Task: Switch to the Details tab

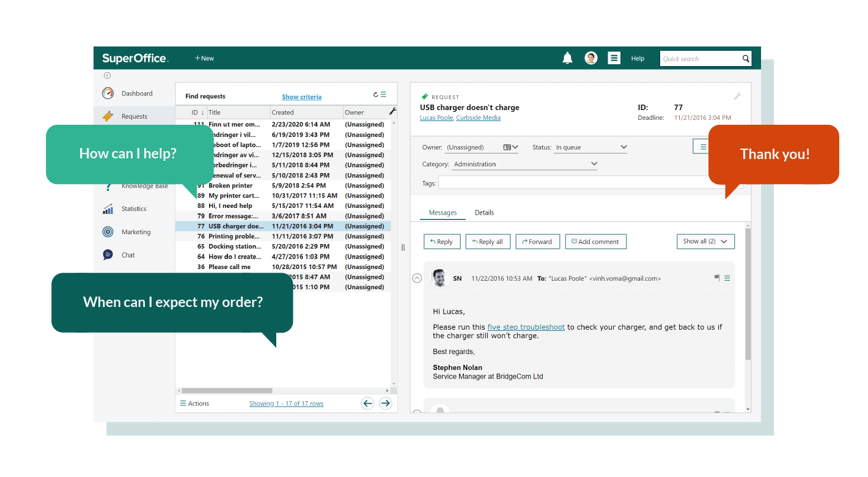Action: 484,213
